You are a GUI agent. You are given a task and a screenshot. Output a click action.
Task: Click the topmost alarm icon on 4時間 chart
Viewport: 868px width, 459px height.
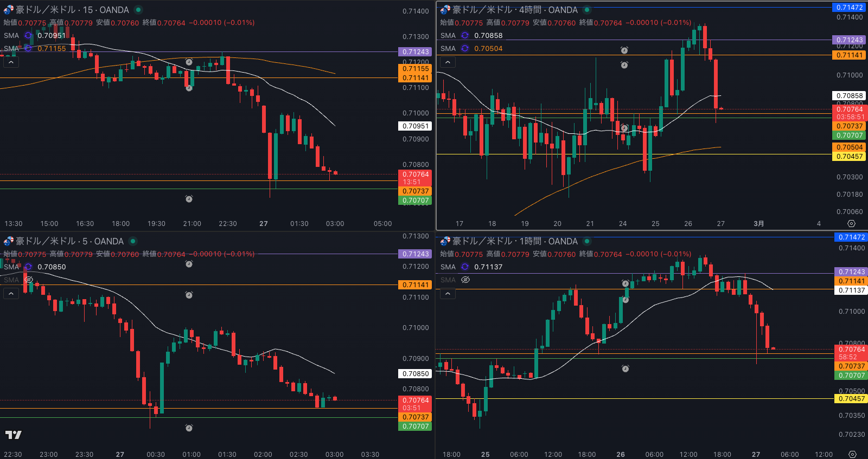pyautogui.click(x=624, y=50)
